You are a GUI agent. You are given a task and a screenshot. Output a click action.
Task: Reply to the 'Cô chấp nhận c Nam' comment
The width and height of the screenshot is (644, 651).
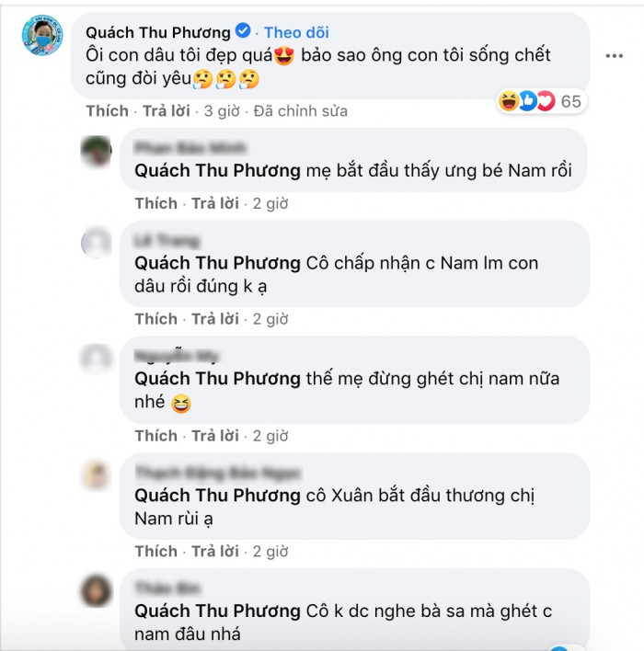coord(215,319)
